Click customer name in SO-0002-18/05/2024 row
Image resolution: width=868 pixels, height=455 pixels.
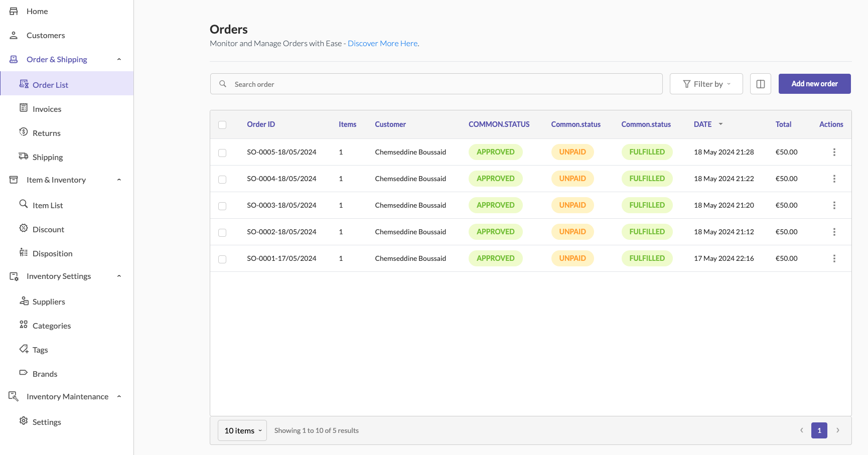(x=410, y=232)
